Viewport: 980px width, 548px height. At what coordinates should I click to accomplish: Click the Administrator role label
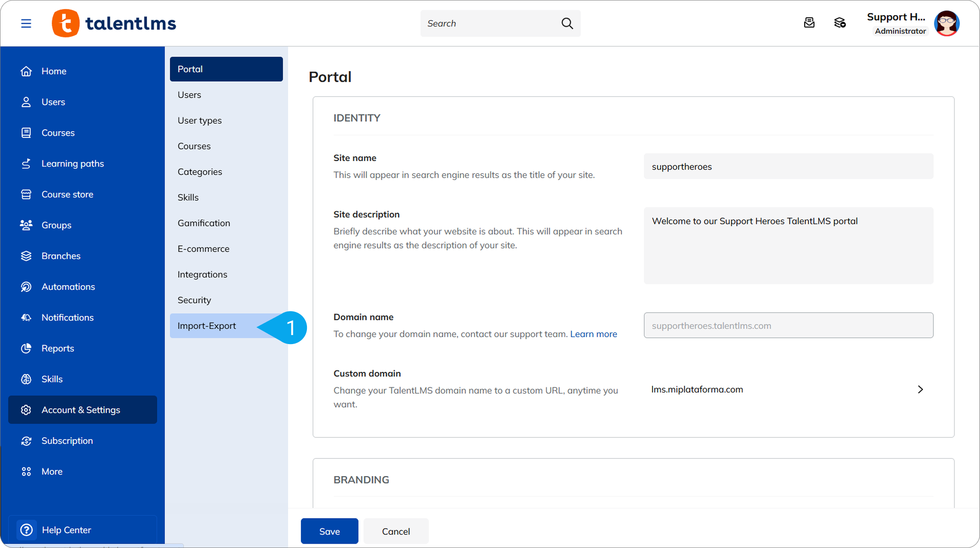[x=900, y=31]
